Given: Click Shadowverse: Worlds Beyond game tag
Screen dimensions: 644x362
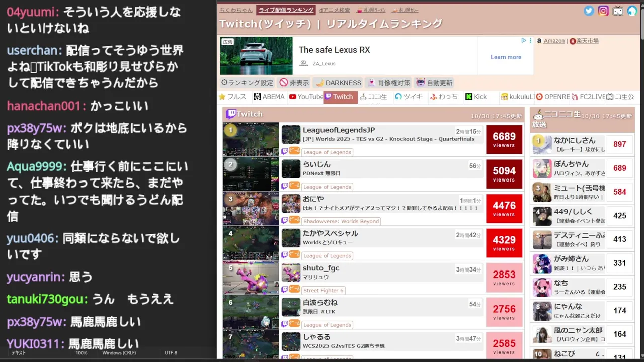Looking at the screenshot, I should 341,221.
